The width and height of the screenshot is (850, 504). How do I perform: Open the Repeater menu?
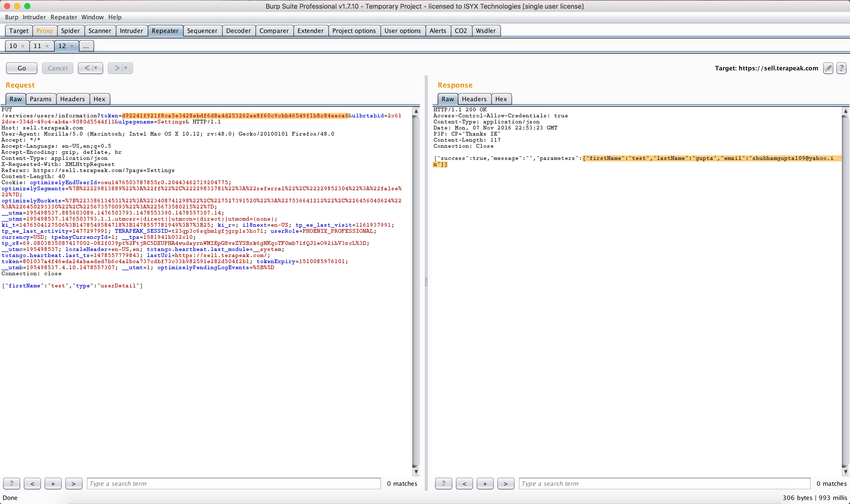tap(64, 17)
